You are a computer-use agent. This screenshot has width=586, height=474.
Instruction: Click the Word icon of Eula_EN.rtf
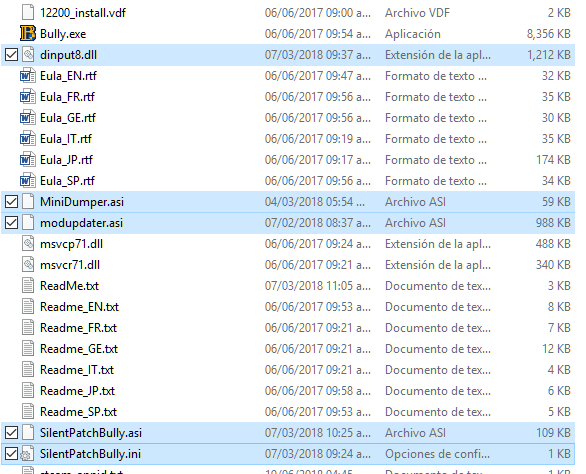pos(28,76)
